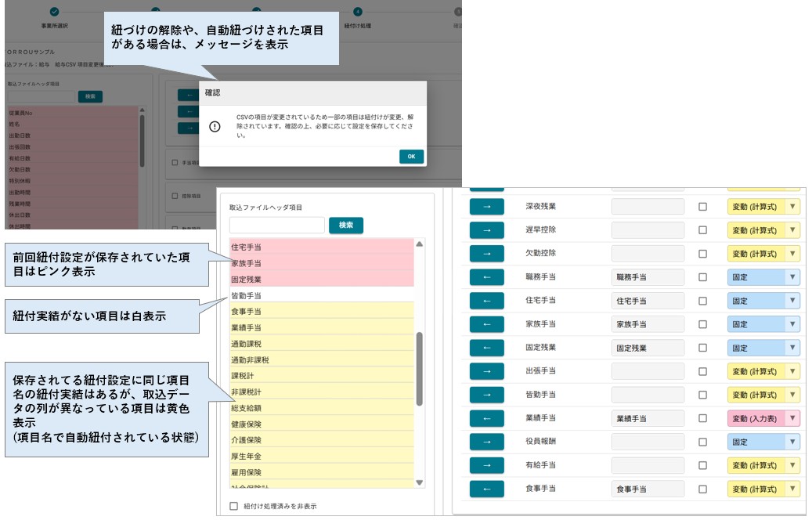Open the 固定 dropdown for 役員報酬

763,442
